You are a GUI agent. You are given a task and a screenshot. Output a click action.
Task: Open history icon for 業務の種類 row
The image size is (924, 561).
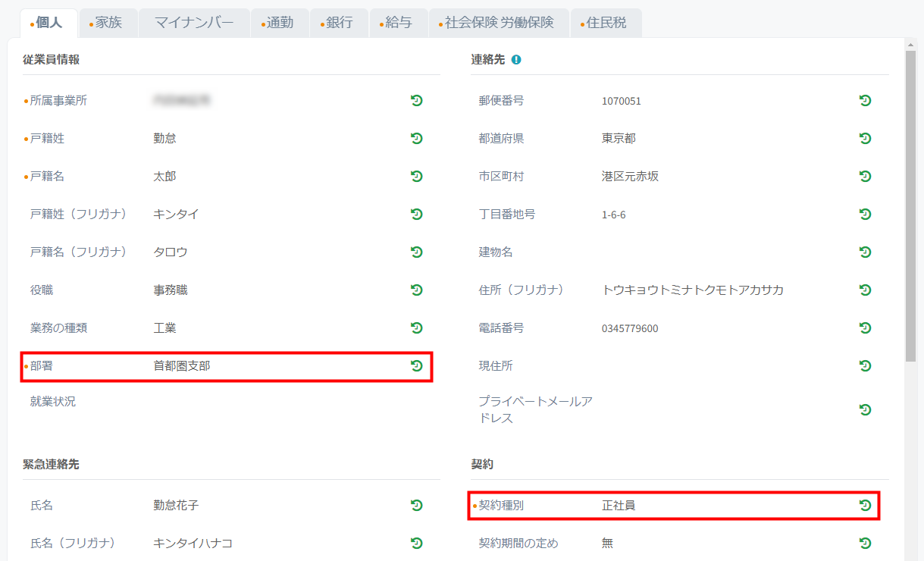[416, 328]
